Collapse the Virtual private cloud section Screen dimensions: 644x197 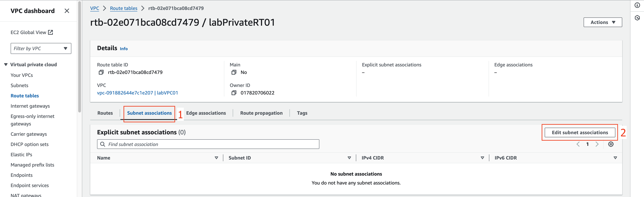pos(6,65)
